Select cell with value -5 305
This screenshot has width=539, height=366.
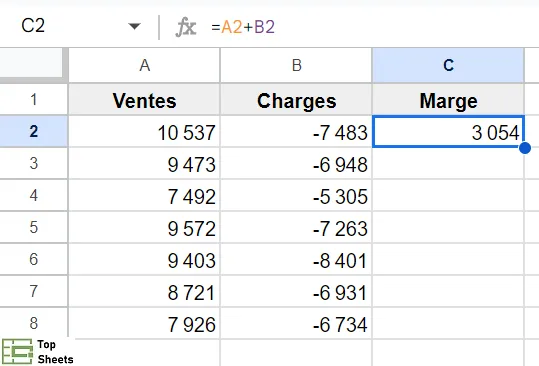(296, 195)
